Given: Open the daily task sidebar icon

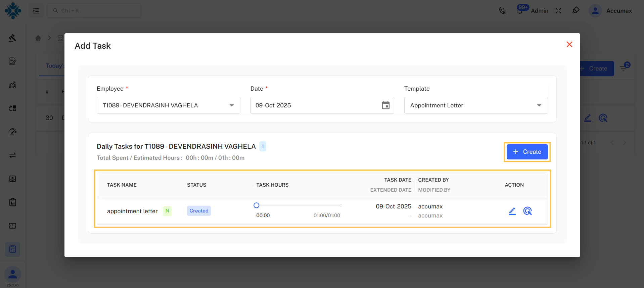Looking at the screenshot, I should [x=13, y=249].
